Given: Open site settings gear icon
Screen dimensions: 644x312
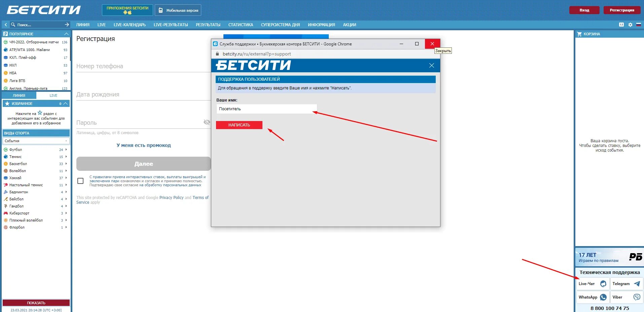Looking at the screenshot, I should (630, 25).
